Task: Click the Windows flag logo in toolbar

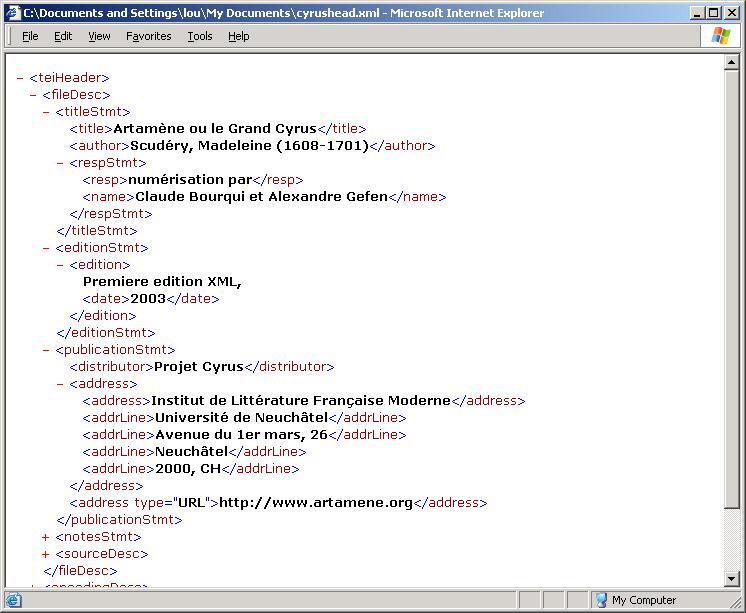Action: click(721, 36)
